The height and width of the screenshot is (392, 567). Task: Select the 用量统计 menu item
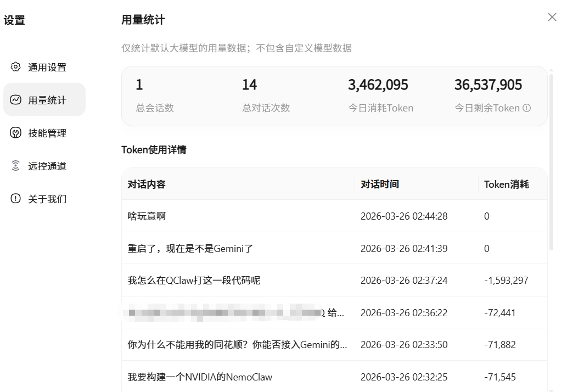point(44,100)
